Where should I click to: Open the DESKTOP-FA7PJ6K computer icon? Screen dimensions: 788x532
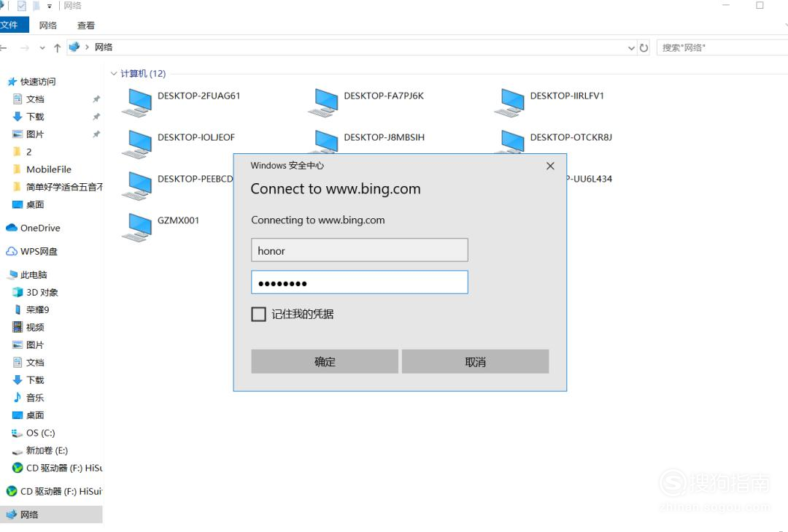pyautogui.click(x=323, y=103)
